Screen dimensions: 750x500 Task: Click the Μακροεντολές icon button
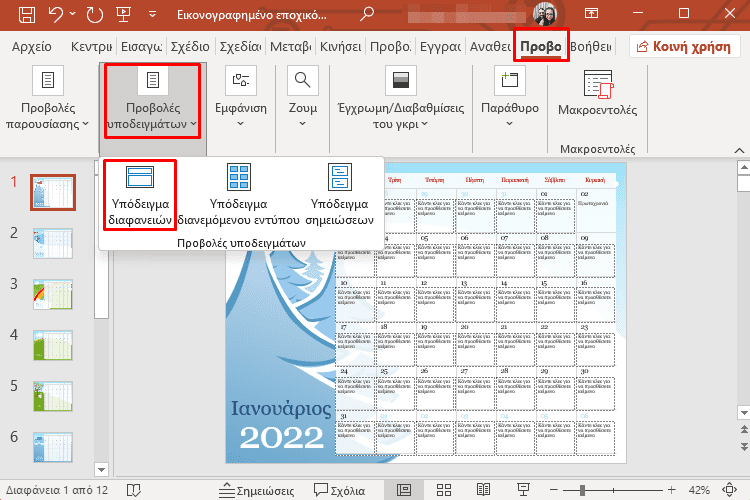coord(597,93)
